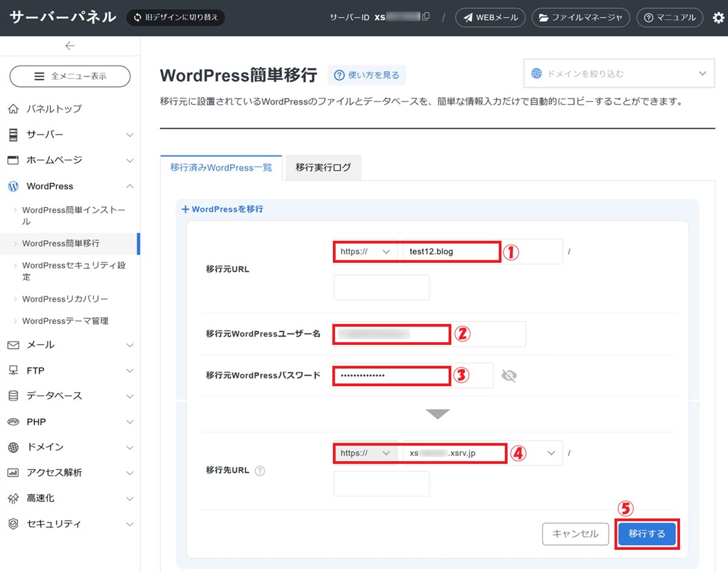Click the キャンセル button

pos(575,534)
